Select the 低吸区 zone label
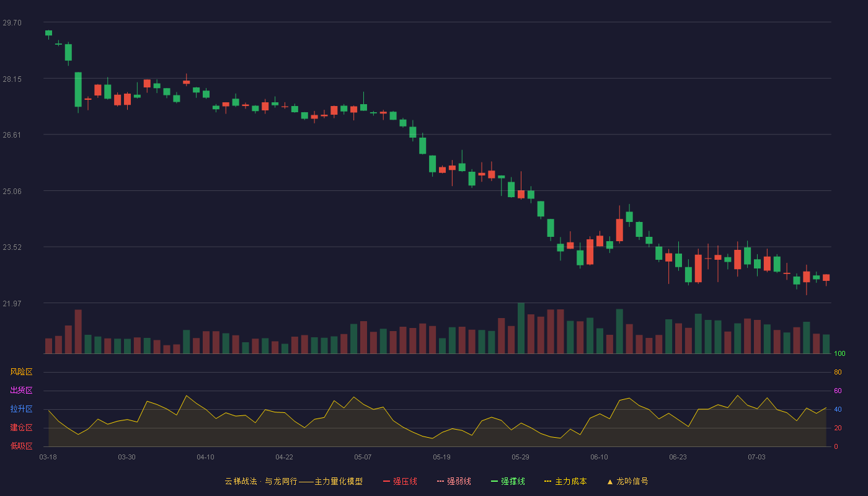The height and width of the screenshot is (496, 868). (21, 446)
